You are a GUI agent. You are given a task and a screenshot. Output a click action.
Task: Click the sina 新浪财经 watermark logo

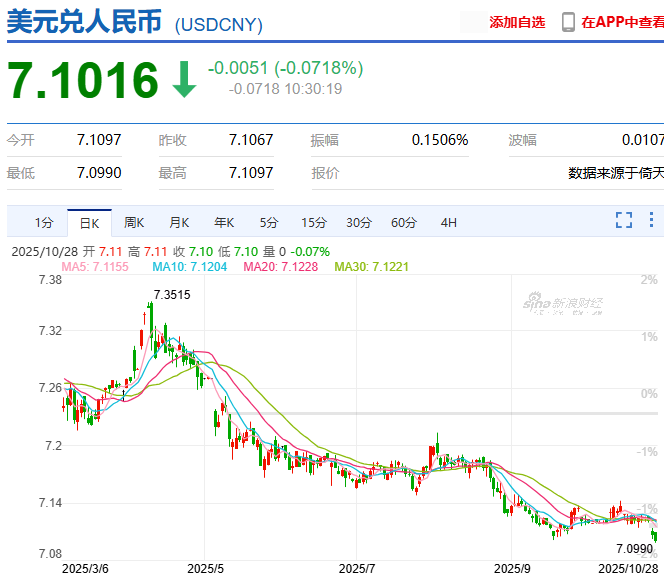pos(564,303)
